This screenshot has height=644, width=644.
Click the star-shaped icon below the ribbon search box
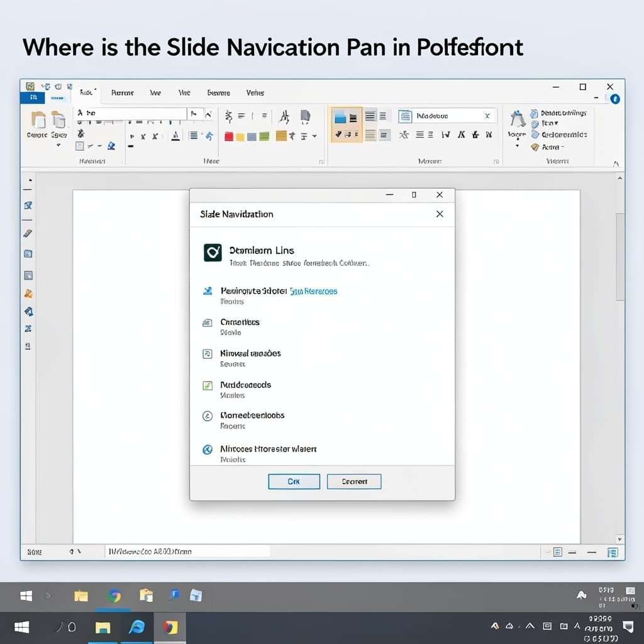point(404,135)
